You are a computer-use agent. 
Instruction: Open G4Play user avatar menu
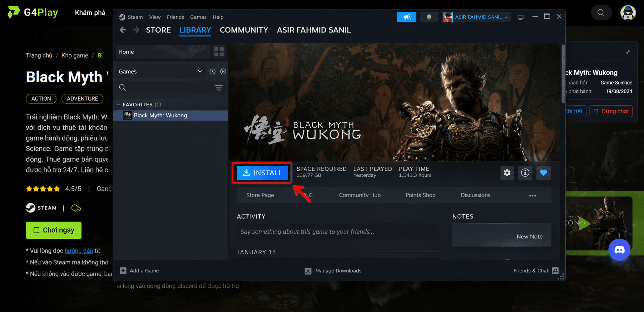pyautogui.click(x=628, y=13)
